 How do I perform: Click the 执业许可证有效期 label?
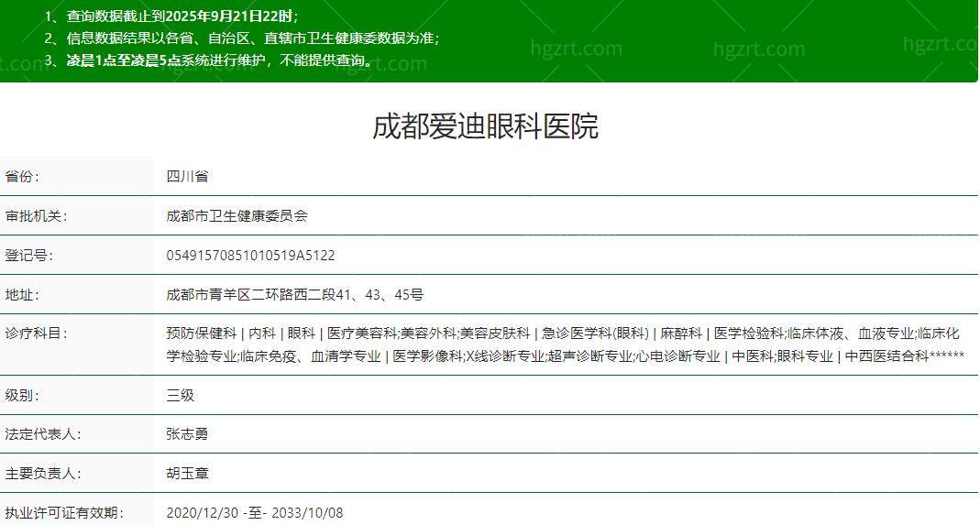click(64, 513)
